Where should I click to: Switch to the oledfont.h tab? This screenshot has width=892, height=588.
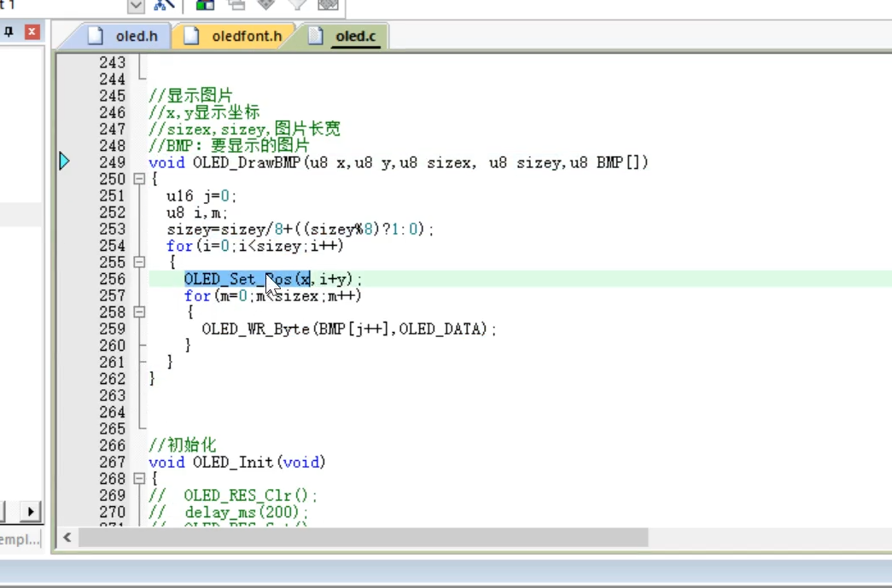[x=247, y=37]
